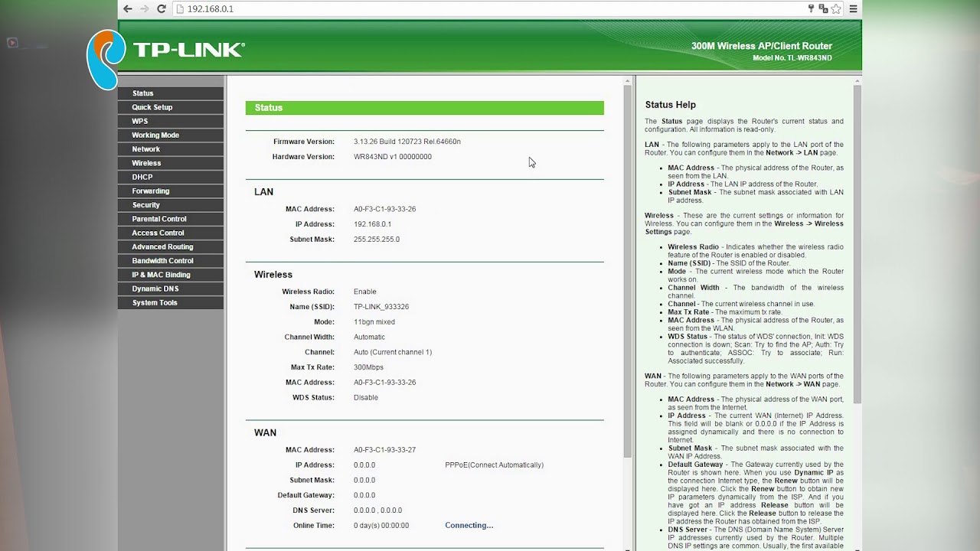This screenshot has width=980, height=551.
Task: Click the WAN section heading
Action: [x=265, y=433]
